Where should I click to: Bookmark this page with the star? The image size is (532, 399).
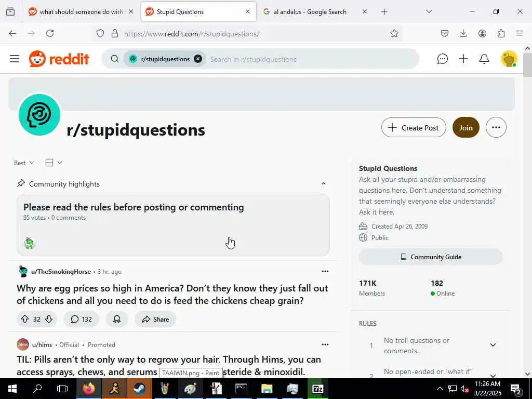tap(394, 33)
